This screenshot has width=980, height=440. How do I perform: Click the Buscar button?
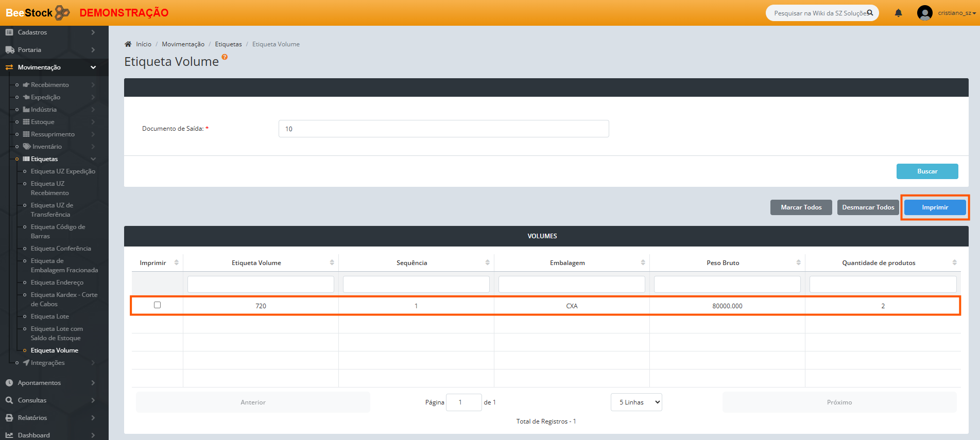(x=926, y=171)
